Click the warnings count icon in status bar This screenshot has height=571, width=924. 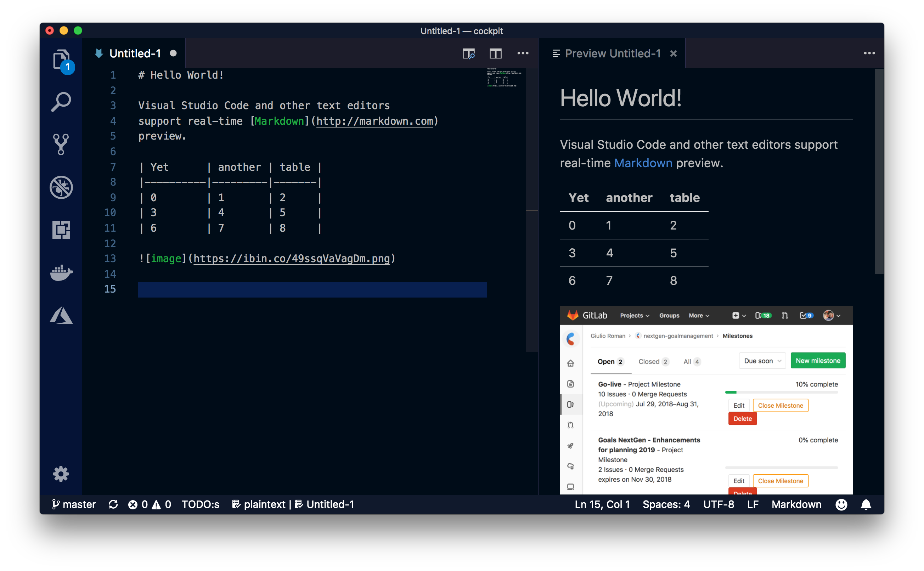pyautogui.click(x=162, y=504)
